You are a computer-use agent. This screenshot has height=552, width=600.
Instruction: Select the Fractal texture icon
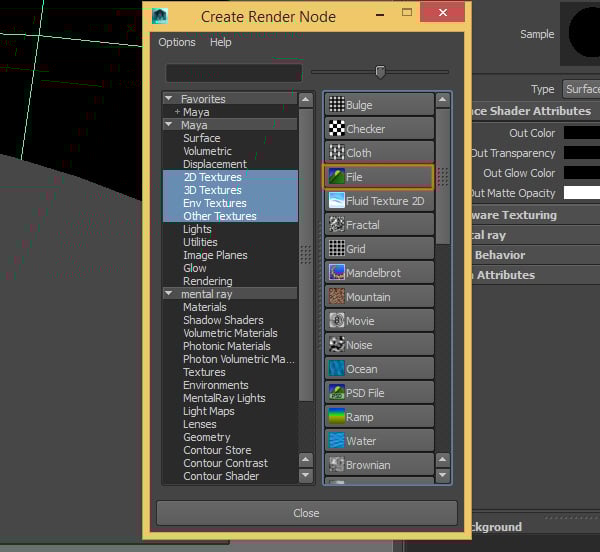click(x=337, y=225)
